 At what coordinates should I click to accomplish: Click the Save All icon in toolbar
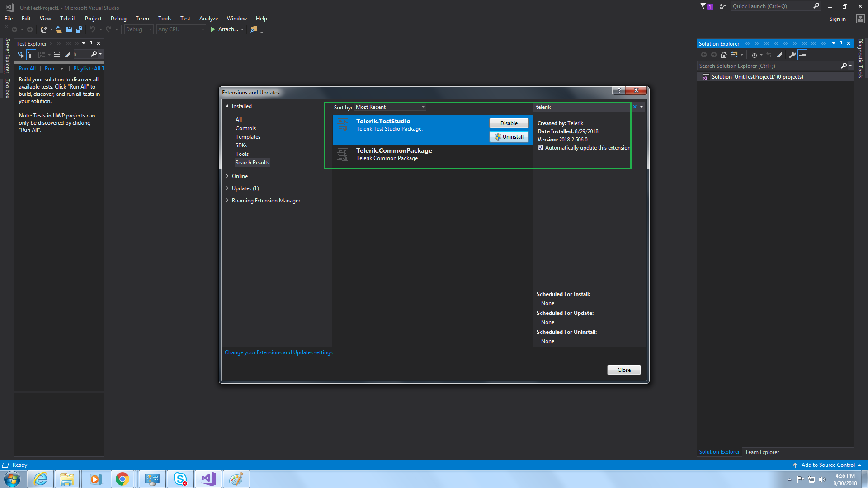click(x=79, y=29)
